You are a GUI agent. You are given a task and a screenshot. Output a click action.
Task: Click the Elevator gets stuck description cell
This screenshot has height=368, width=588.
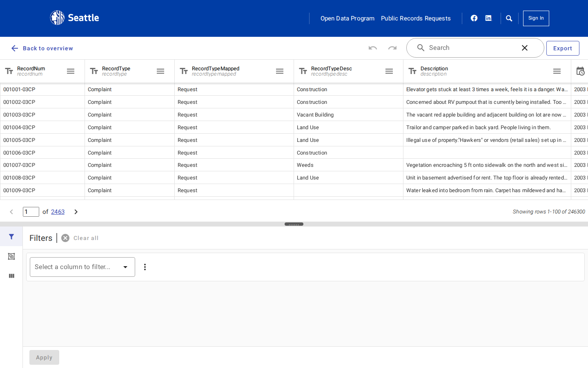487,90
